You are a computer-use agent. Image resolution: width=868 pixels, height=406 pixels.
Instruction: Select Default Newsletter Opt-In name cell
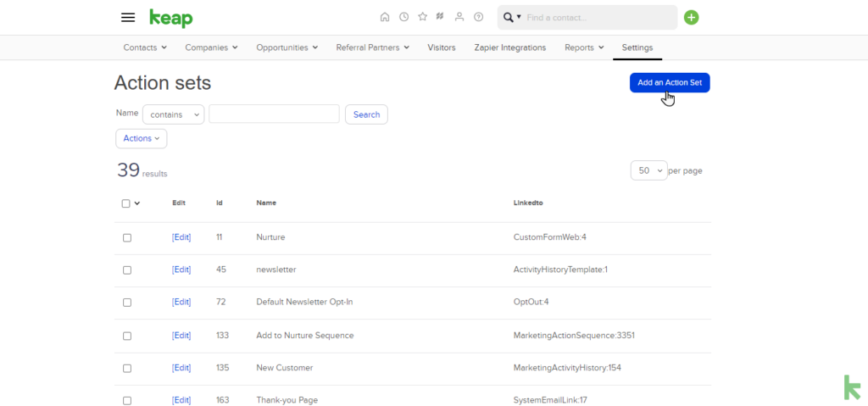(304, 302)
